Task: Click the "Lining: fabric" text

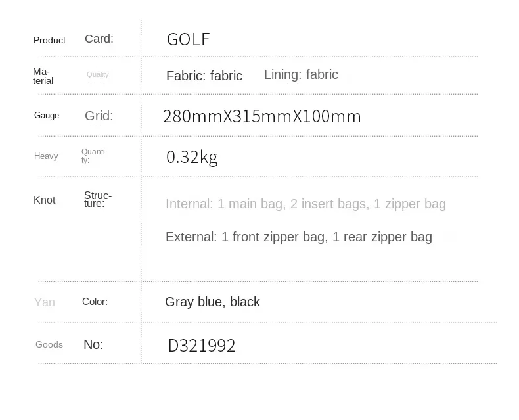Action: (x=301, y=74)
